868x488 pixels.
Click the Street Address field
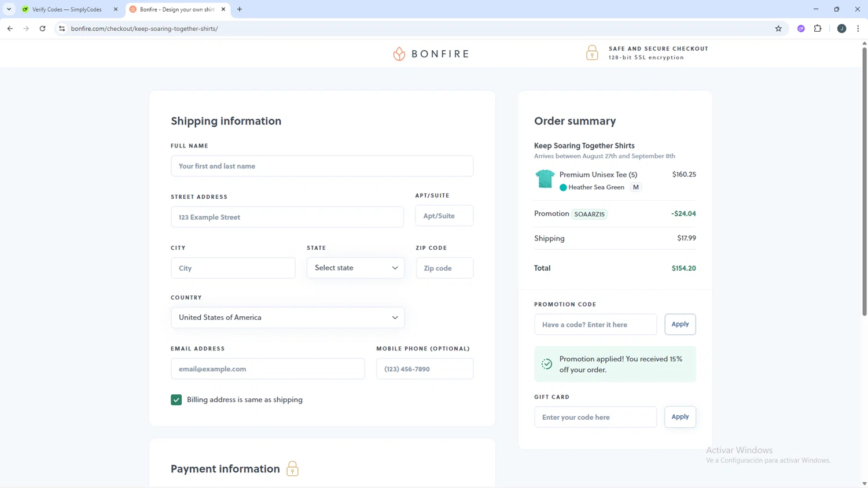(x=287, y=217)
